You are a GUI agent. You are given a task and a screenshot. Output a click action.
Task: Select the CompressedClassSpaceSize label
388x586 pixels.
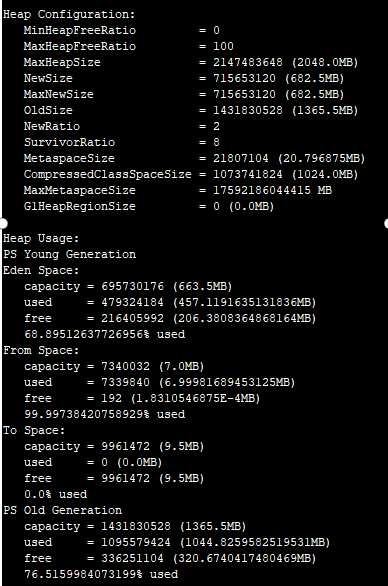point(108,174)
